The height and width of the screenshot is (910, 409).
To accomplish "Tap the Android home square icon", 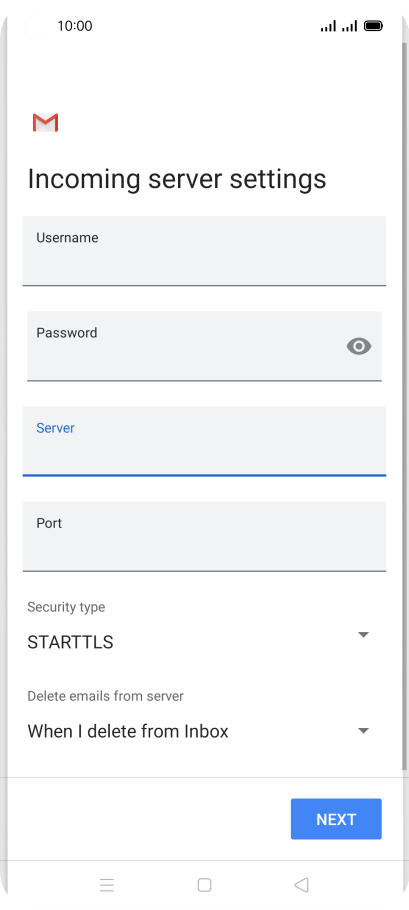I will (x=204, y=884).
